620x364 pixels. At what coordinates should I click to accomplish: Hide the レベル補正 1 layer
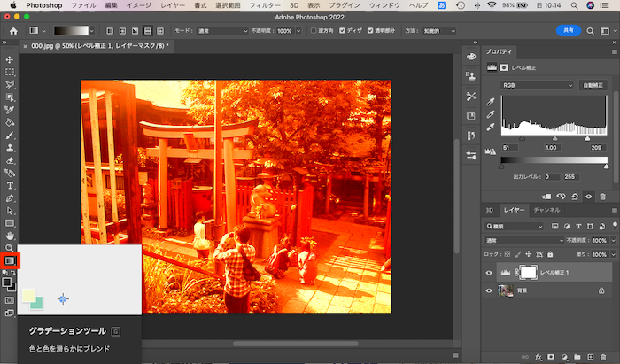[489, 273]
